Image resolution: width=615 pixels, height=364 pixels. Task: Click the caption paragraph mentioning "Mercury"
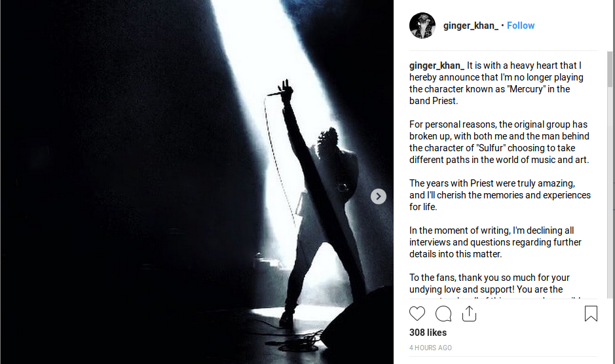(496, 83)
